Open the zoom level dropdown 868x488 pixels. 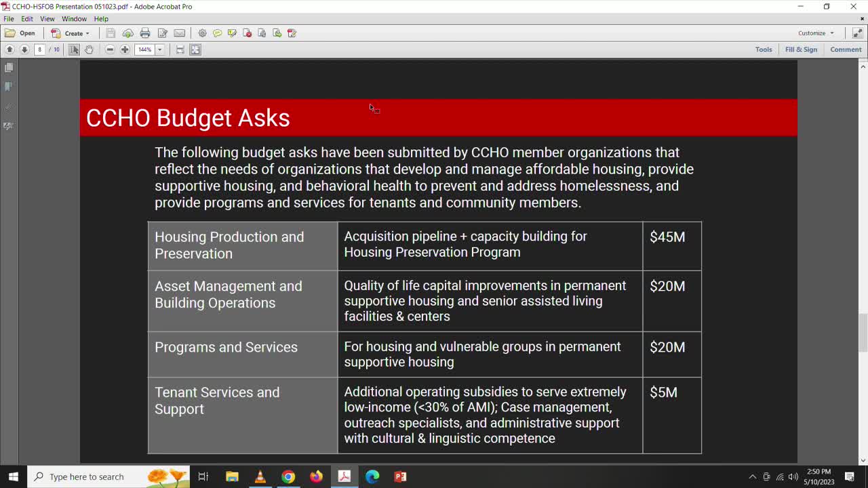click(x=161, y=49)
